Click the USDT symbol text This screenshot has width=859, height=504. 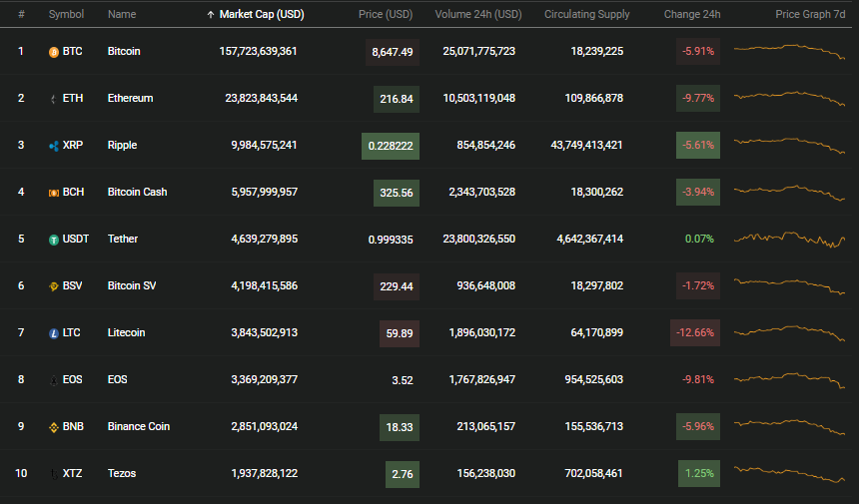[x=76, y=240]
